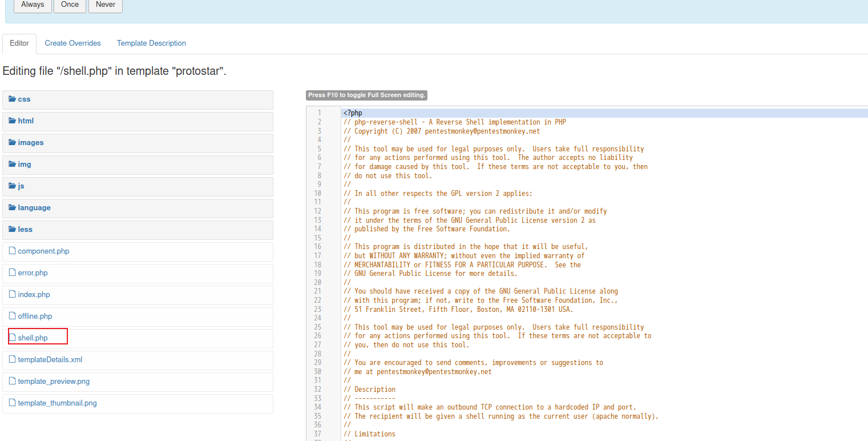Click the 'In all other respects the GPL' line
This screenshot has width=868, height=441.
(x=438, y=194)
